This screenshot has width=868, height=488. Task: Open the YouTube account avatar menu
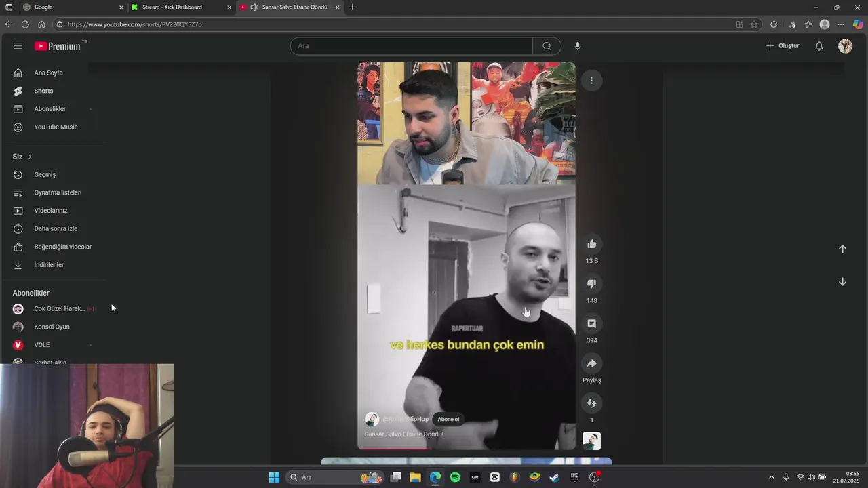tap(845, 46)
